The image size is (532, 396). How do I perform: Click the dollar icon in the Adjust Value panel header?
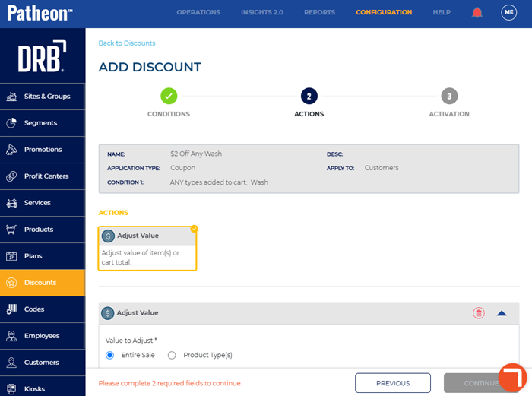tap(108, 313)
